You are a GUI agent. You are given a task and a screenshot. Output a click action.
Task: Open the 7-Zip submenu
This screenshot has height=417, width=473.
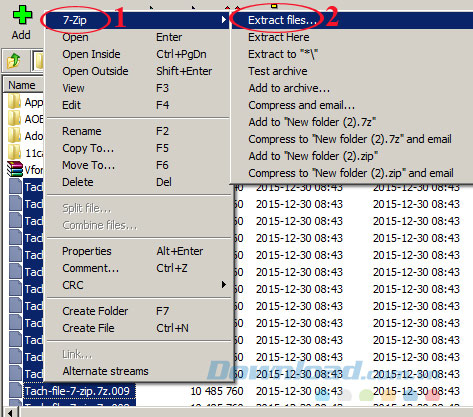[137, 20]
